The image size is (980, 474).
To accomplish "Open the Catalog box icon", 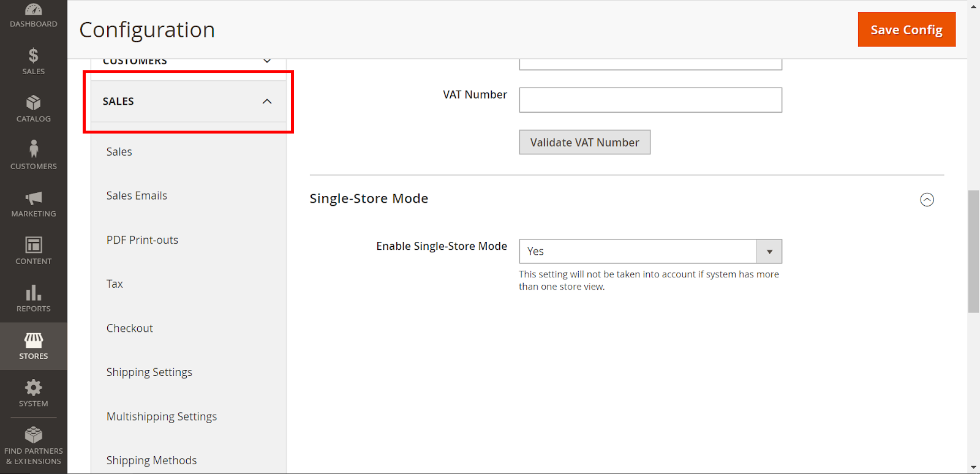I will coord(34,103).
